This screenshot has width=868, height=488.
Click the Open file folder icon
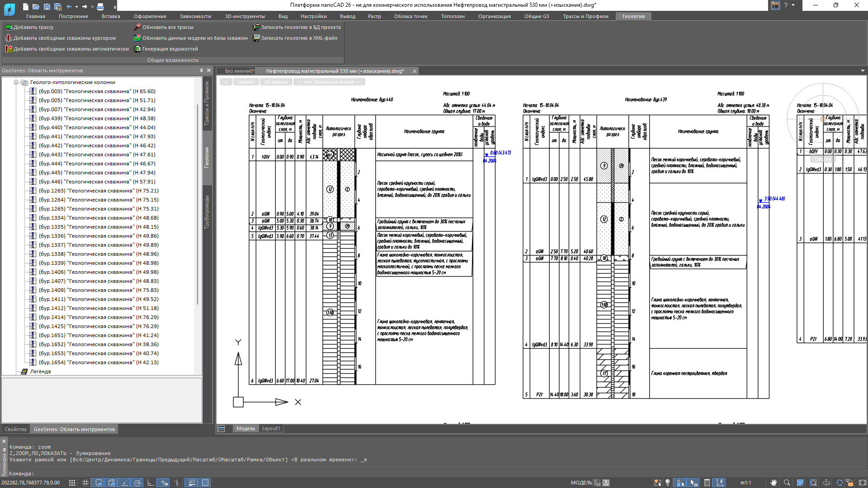(36, 6)
